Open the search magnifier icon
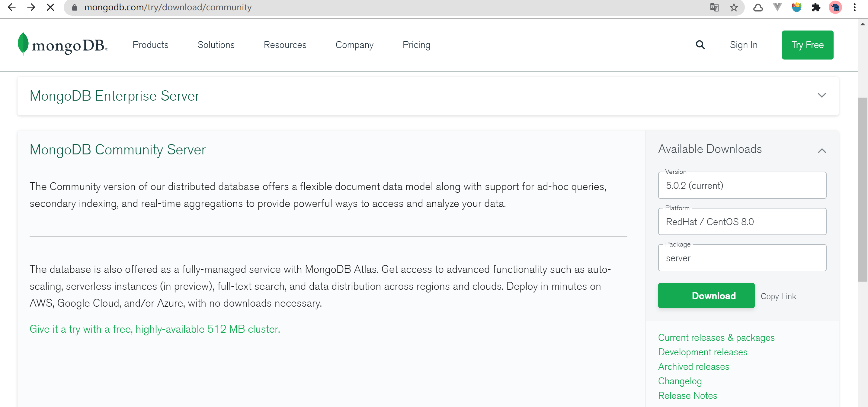The image size is (868, 407). (x=700, y=45)
